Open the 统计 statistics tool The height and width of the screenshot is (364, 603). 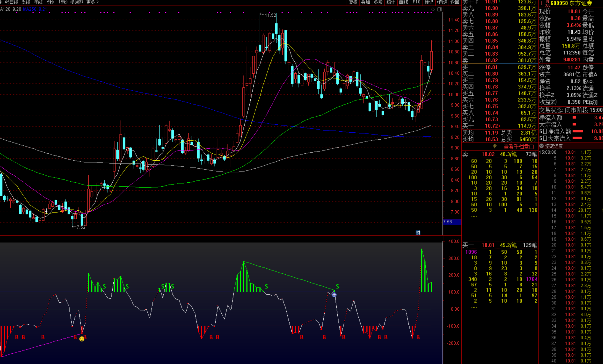[x=391, y=2]
